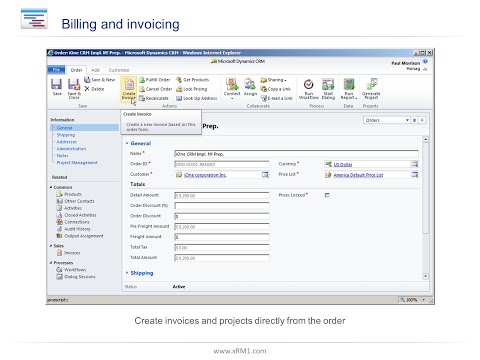Click the Name input field
The height and width of the screenshot is (360, 480).
click(296, 154)
